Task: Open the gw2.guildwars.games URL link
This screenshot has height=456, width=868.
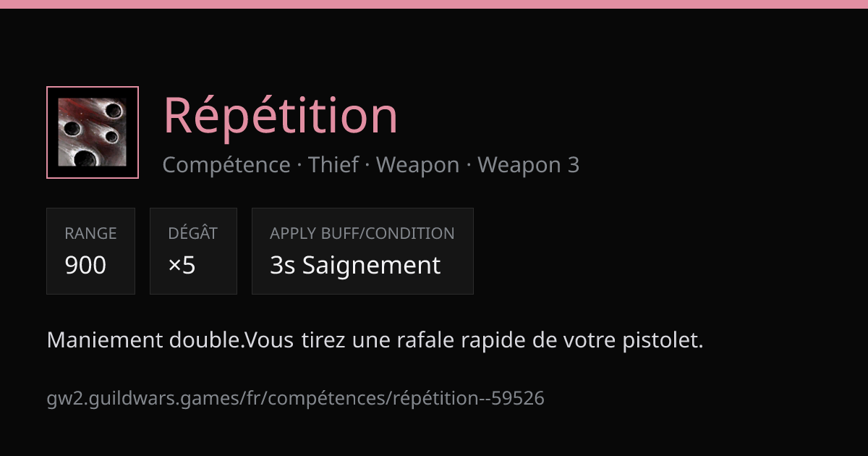Action: click(296, 398)
